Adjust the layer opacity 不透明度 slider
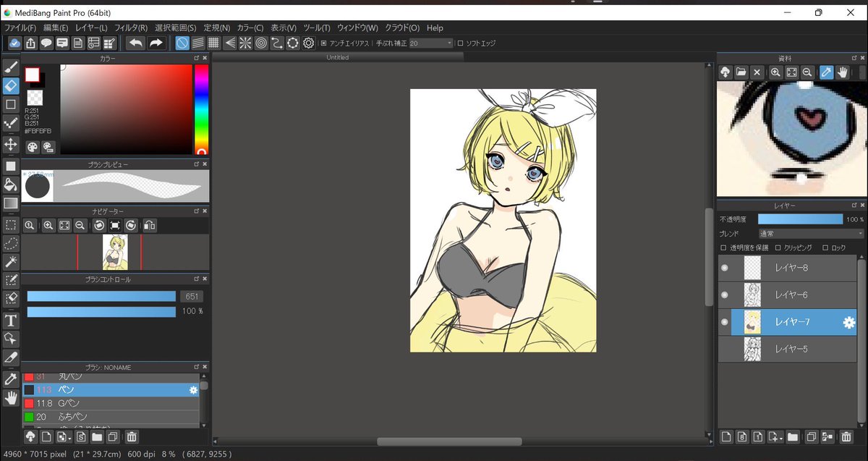The image size is (868, 461). click(x=801, y=219)
